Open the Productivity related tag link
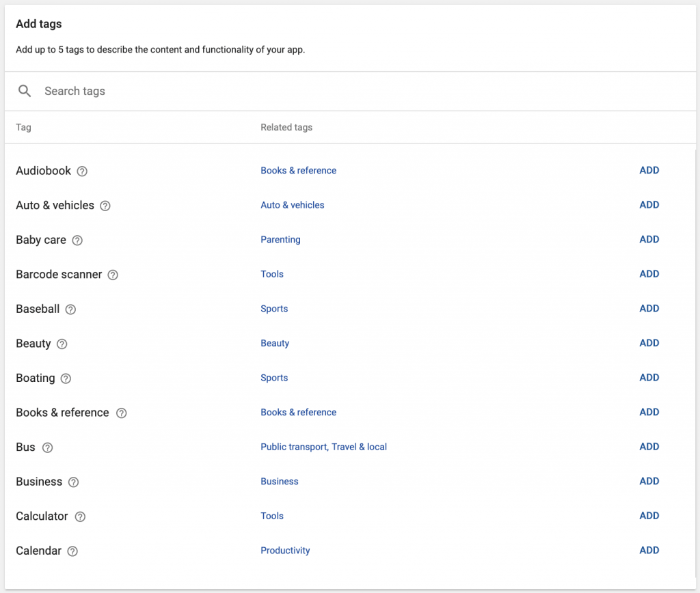Screen dimensions: 700x593 [x=285, y=550]
